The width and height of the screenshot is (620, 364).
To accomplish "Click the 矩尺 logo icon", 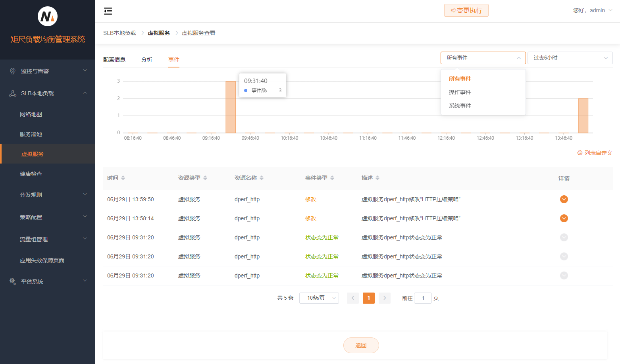I will pos(48,17).
